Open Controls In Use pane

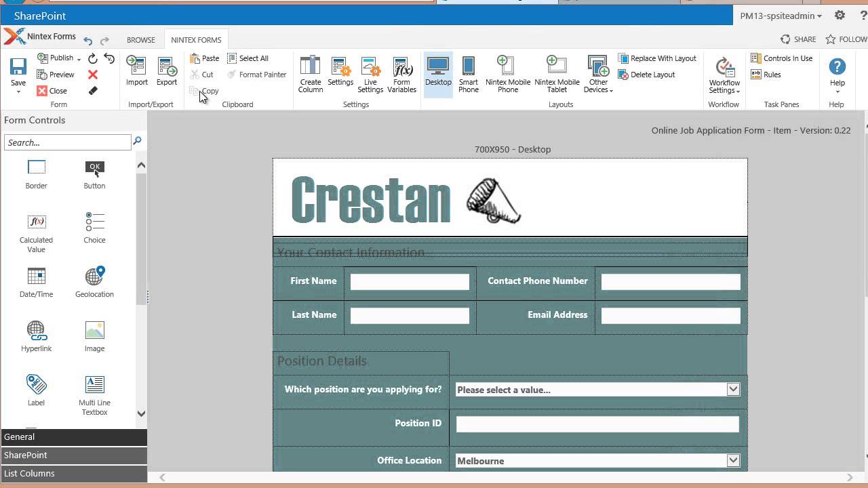coord(782,58)
